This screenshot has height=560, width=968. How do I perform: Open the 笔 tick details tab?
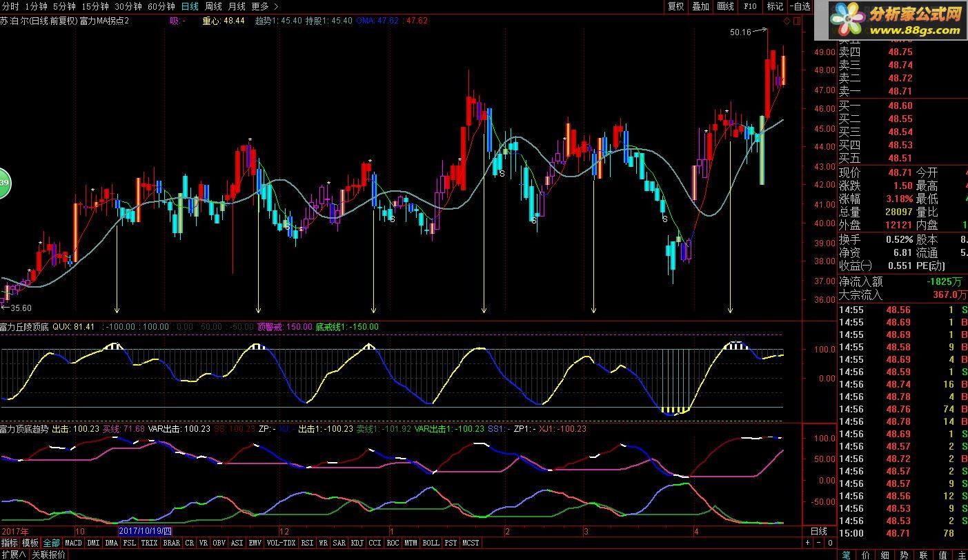846,554
